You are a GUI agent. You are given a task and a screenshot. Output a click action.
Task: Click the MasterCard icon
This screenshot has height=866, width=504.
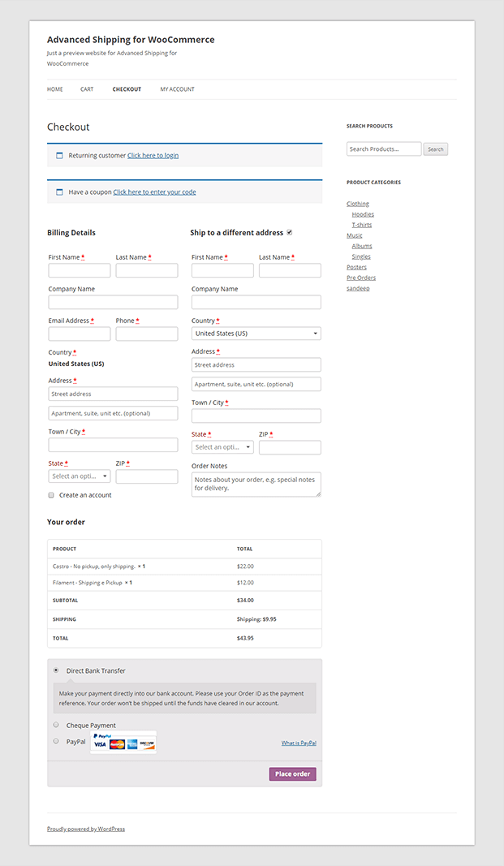click(117, 744)
